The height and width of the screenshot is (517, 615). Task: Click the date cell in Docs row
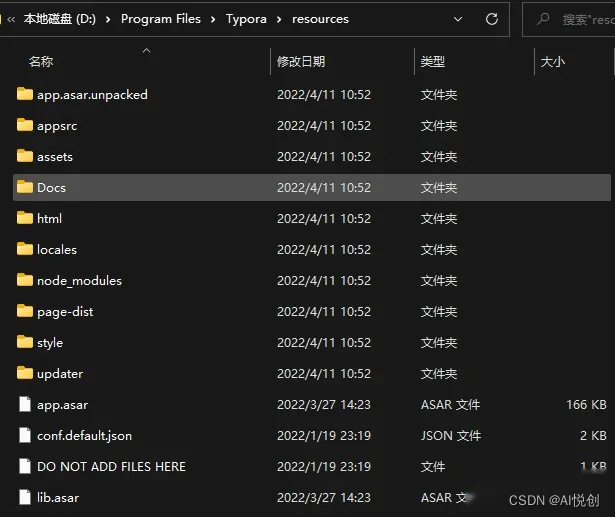point(324,188)
